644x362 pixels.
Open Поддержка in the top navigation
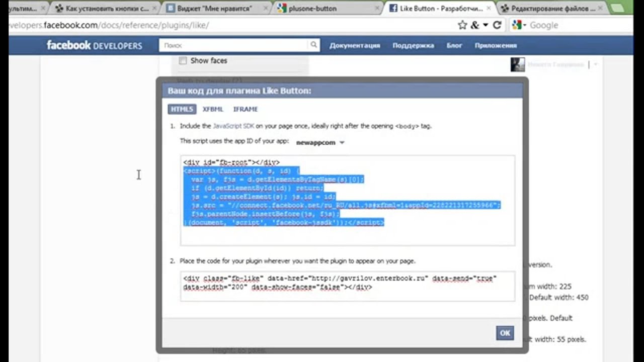click(413, 45)
